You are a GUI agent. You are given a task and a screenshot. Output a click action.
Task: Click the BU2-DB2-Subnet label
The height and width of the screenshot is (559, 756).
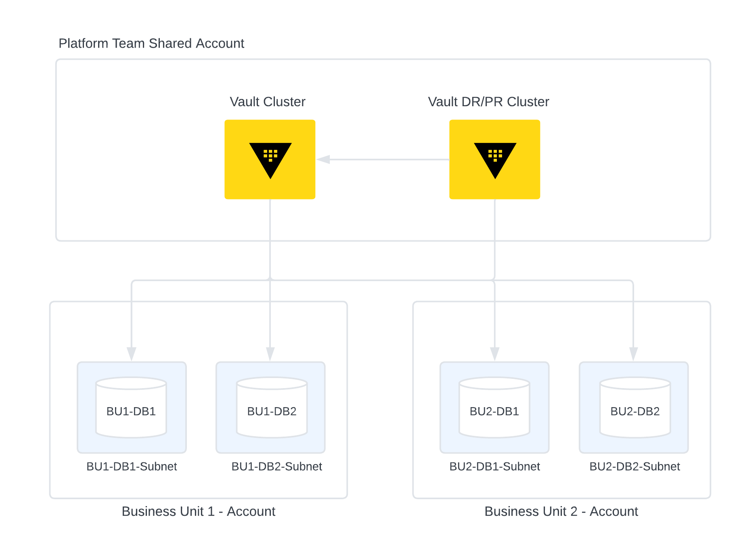(635, 467)
